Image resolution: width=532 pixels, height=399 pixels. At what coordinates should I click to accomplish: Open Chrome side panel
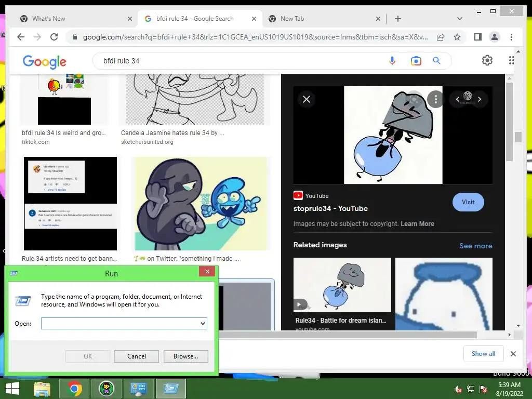coord(478,37)
